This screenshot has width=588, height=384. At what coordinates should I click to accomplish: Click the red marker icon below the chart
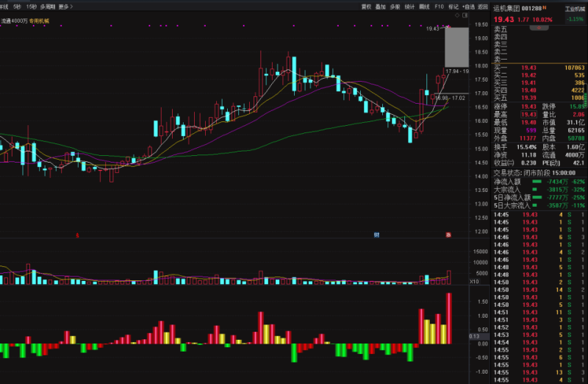78,235
